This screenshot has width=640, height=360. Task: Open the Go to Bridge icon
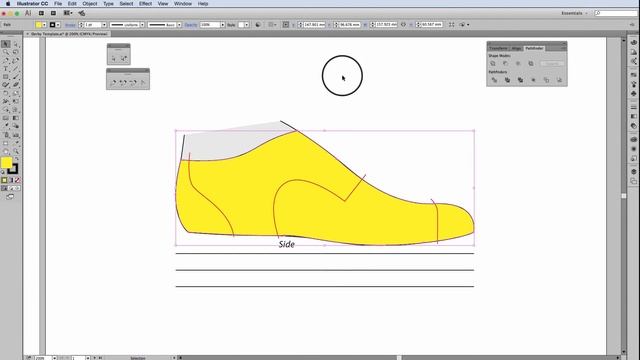[41, 13]
